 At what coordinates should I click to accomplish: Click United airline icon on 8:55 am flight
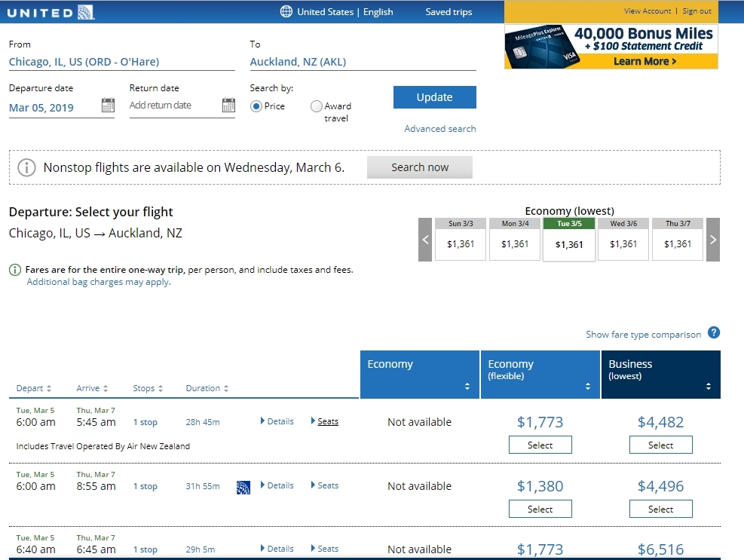coord(243,488)
